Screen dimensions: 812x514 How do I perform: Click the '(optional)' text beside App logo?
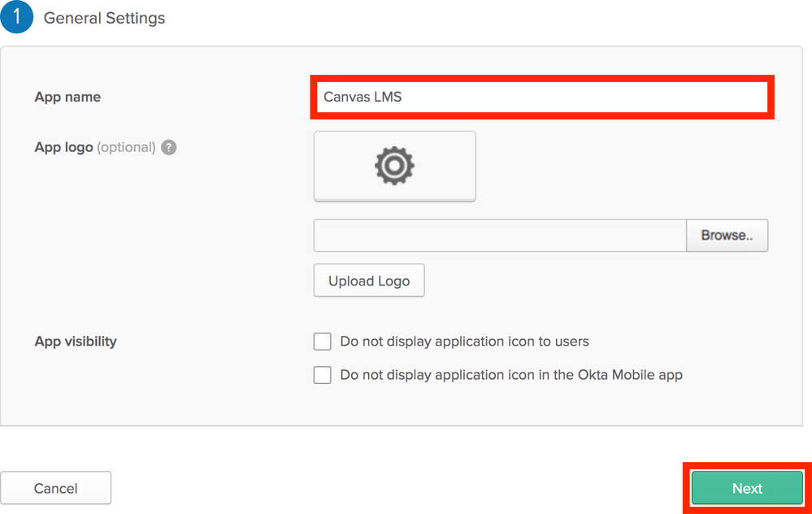pos(126,147)
